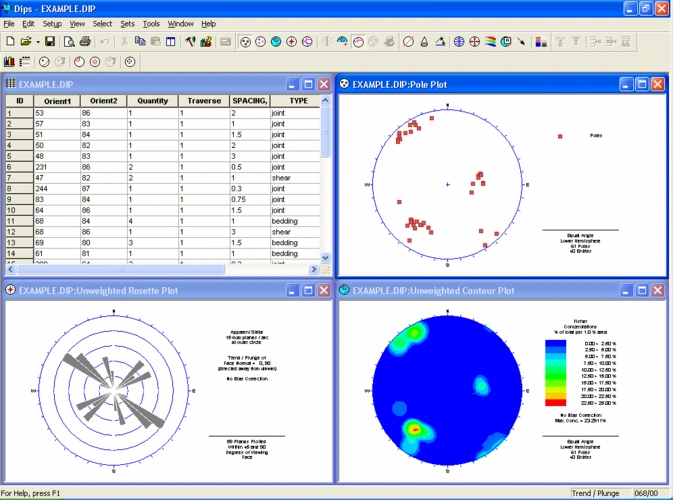Click the up arrow of the table's vertical scrollbar

(326, 101)
